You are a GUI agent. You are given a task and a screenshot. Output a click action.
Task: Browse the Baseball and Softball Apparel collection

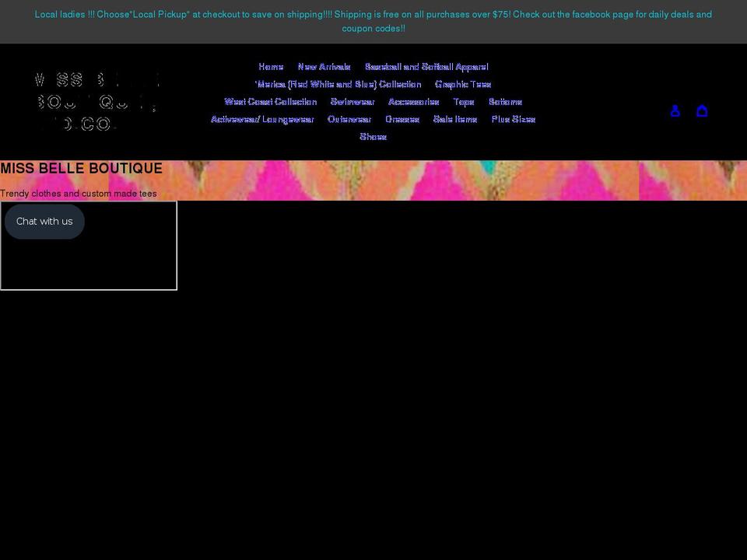pos(426,67)
